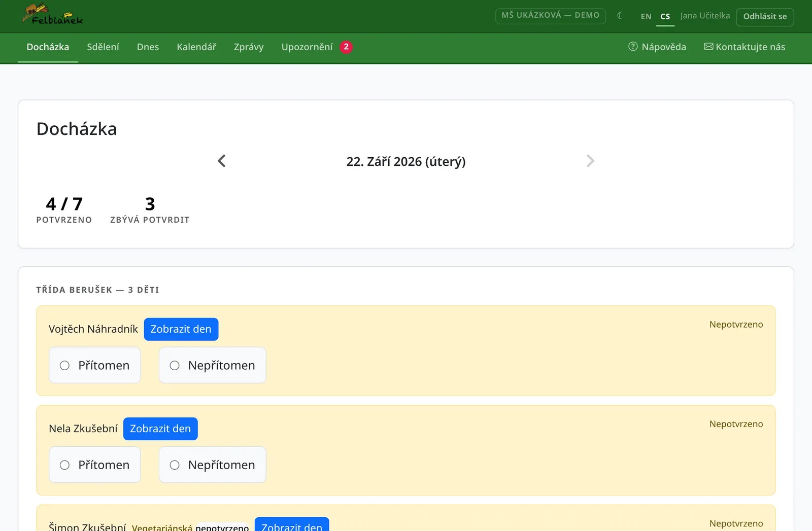
Task: Click the Felbianek logo
Action: click(53, 15)
